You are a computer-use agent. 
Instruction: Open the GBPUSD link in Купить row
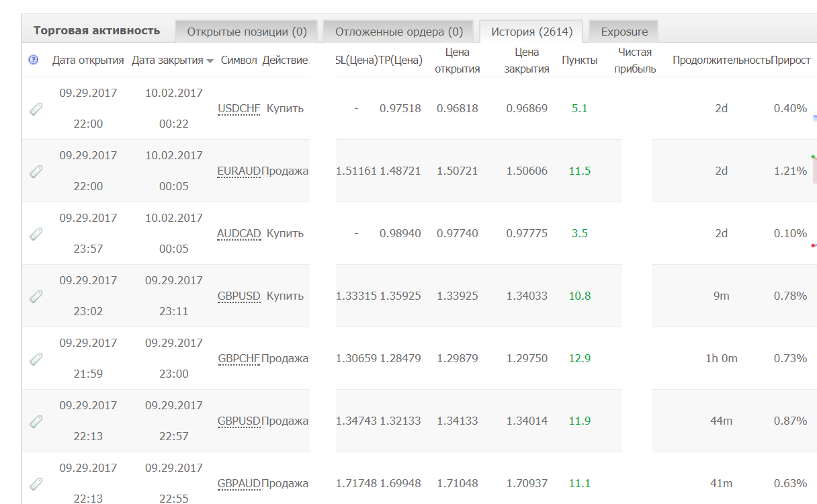(x=239, y=296)
